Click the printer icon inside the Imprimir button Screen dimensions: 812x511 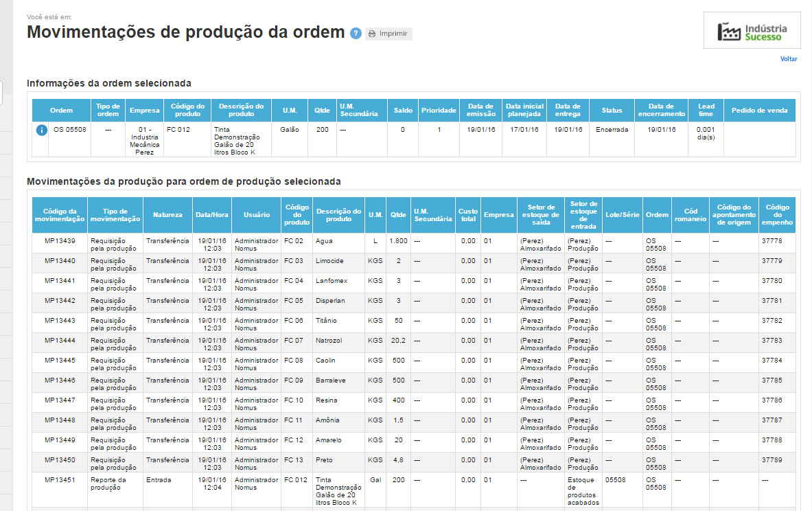pos(371,33)
